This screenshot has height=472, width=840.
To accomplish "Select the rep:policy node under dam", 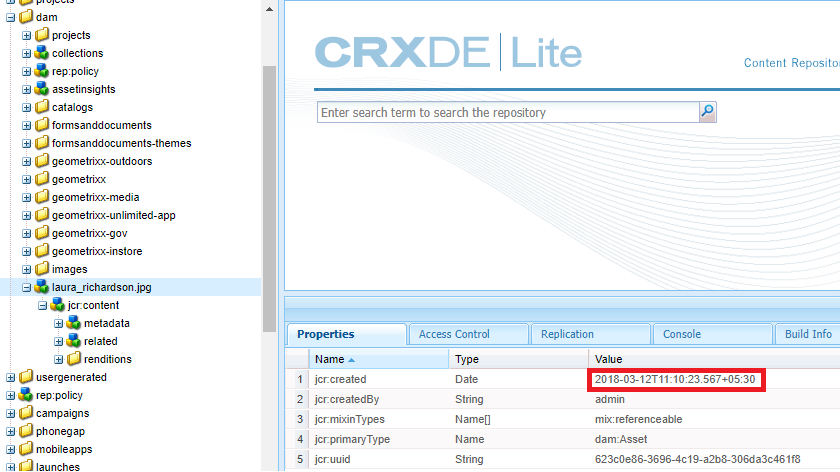I will click(75, 71).
